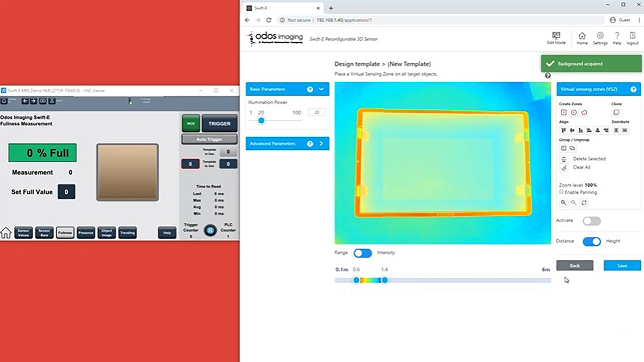
Task: Zoom in on the sensor image
Action: click(563, 202)
